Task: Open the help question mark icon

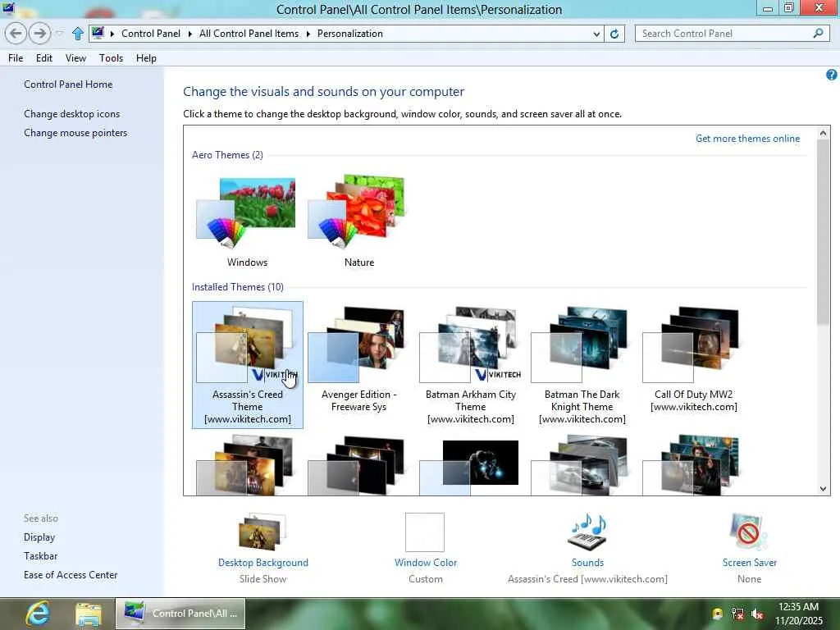Action: [x=832, y=75]
